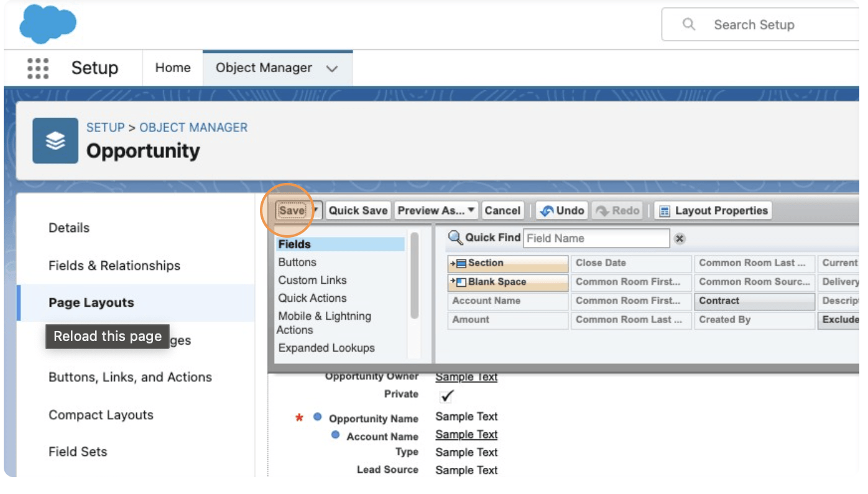Click the Quick Save button
Screen dimensions: 868x494
358,210
